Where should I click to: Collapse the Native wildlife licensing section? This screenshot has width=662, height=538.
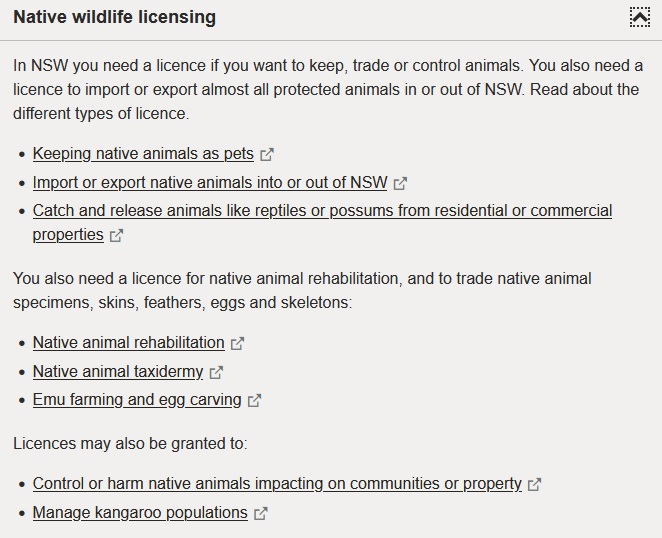pyautogui.click(x=639, y=17)
